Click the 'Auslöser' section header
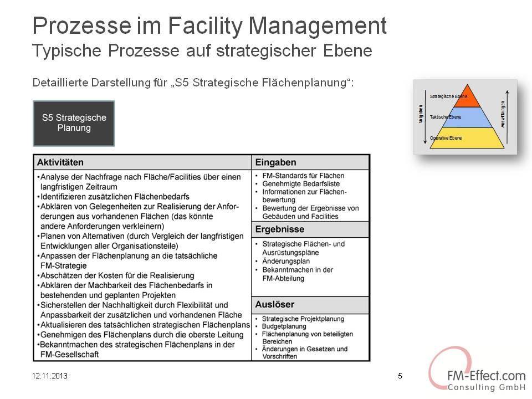This screenshot has height=399, width=532. (x=310, y=305)
